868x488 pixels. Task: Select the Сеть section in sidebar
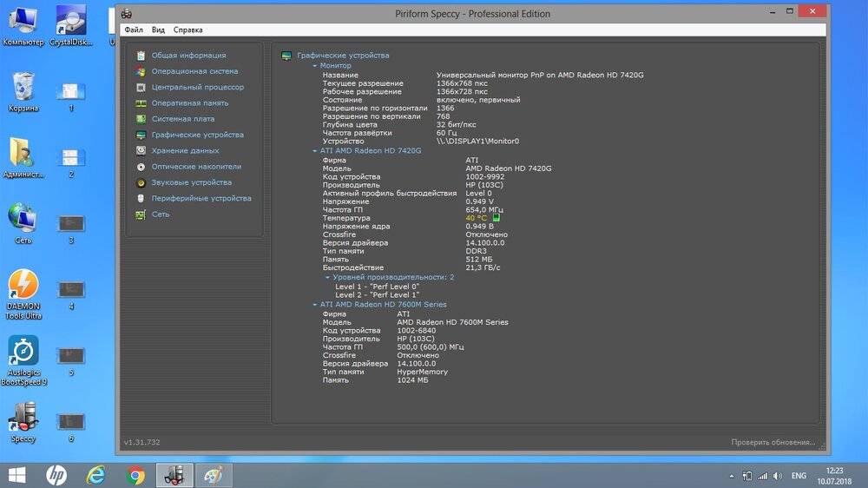coord(161,214)
